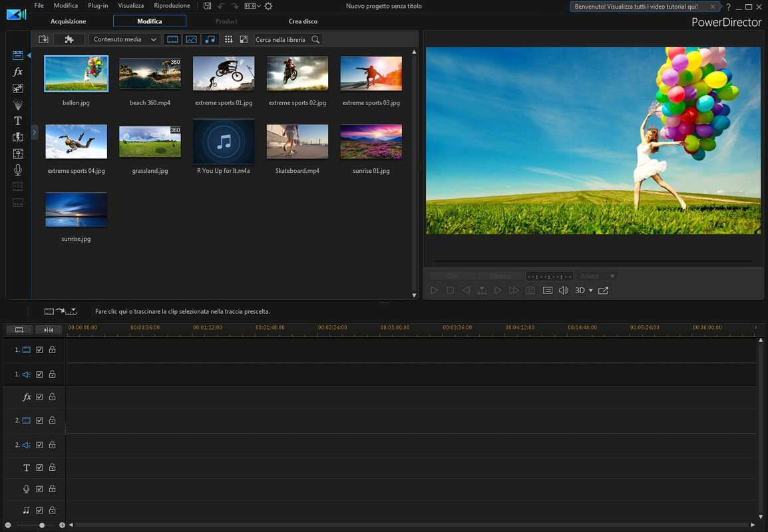
Task: Click the search magnifier icon
Action: click(x=315, y=40)
